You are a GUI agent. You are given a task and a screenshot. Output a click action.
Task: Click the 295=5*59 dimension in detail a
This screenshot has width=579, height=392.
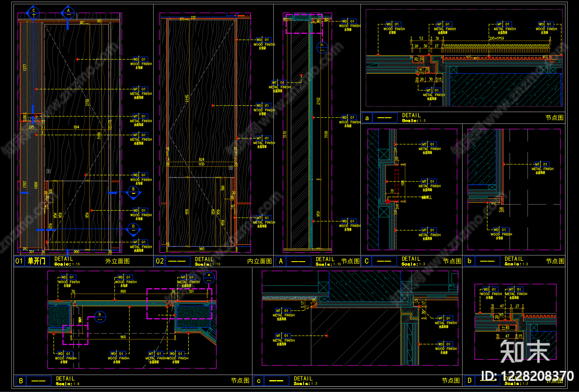[496, 38]
